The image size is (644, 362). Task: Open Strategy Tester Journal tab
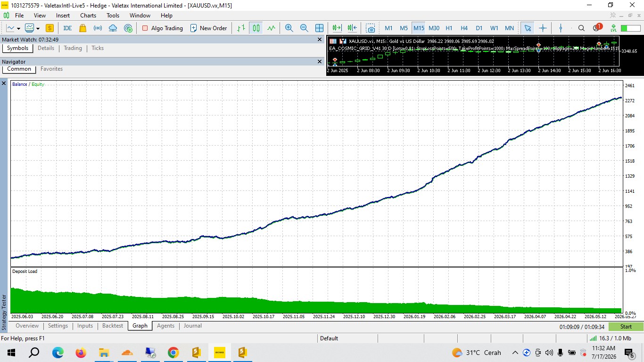tap(192, 326)
